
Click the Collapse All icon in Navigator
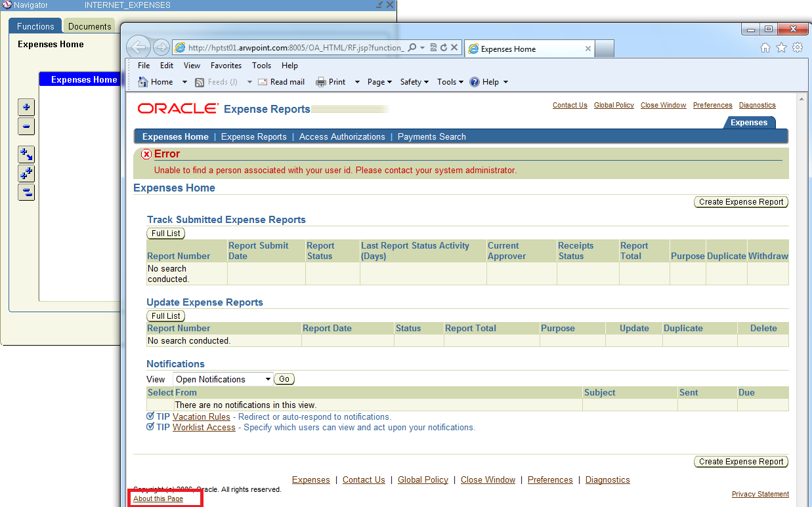tap(26, 193)
